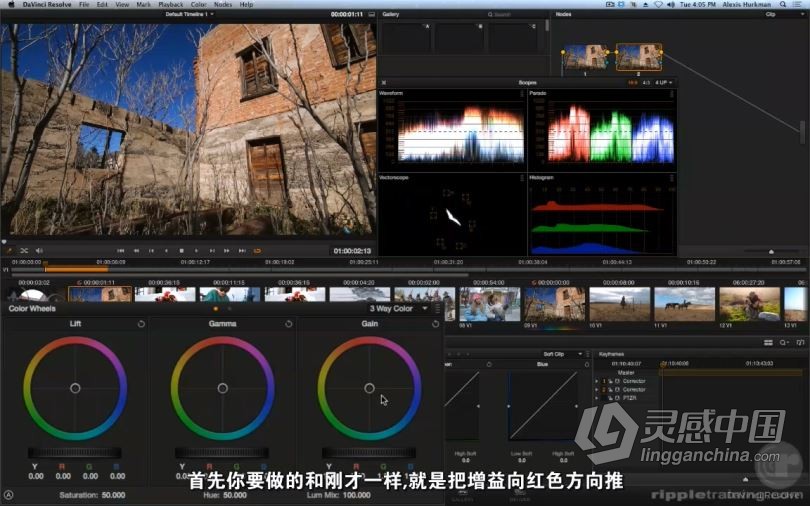Click the Lift color wheel center point
Screen dimensions: 810x506
point(75,388)
